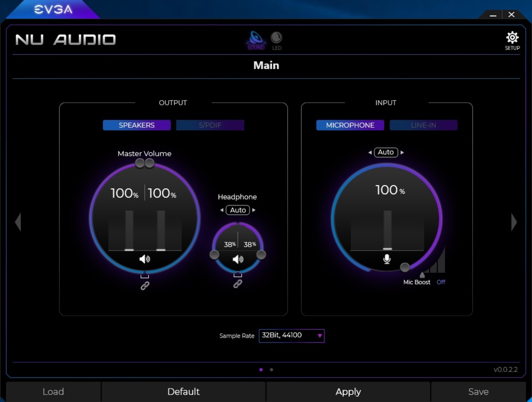Click the microphone level knob handle

pos(405,267)
